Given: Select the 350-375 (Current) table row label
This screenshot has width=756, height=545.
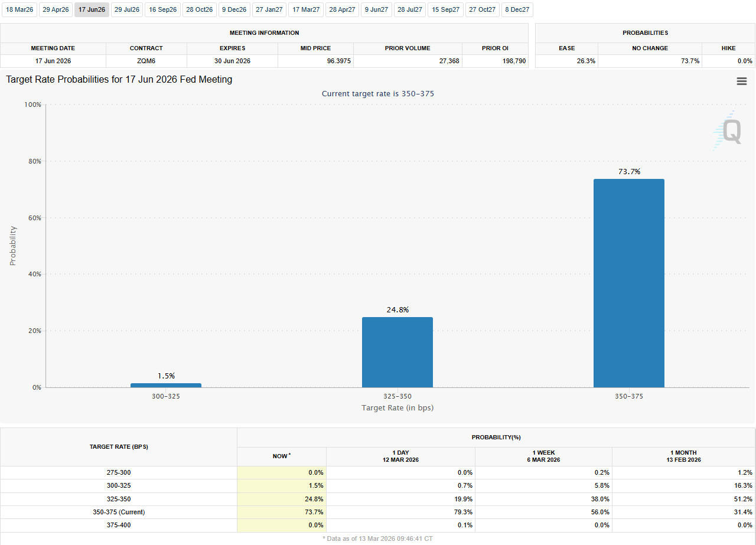Looking at the screenshot, I should coord(118,512).
